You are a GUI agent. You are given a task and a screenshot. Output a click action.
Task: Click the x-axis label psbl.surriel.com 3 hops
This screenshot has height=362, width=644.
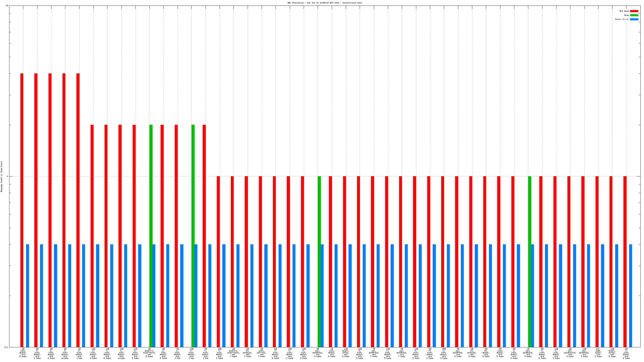[261, 353]
